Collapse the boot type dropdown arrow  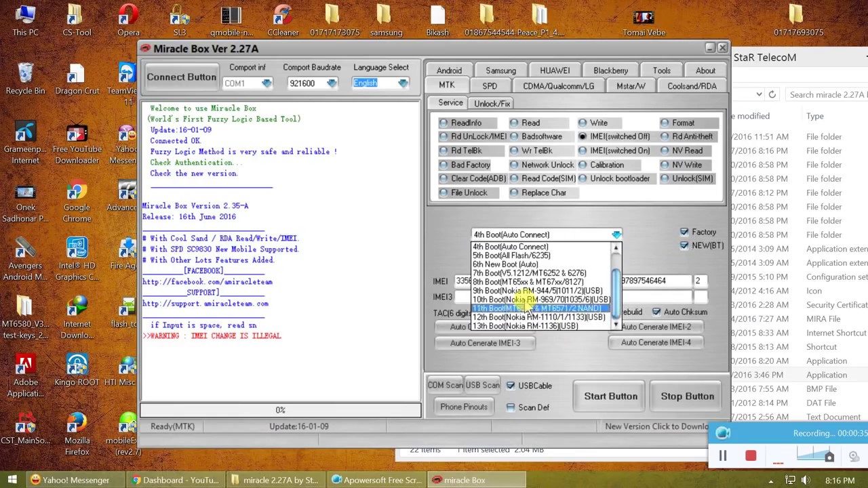coord(616,235)
